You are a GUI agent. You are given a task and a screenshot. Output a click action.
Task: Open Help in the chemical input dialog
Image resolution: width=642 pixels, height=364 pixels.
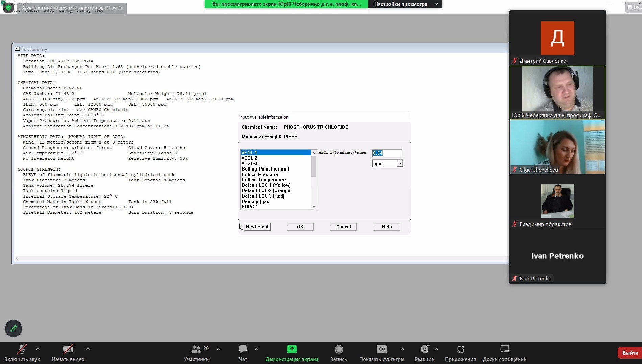(387, 227)
